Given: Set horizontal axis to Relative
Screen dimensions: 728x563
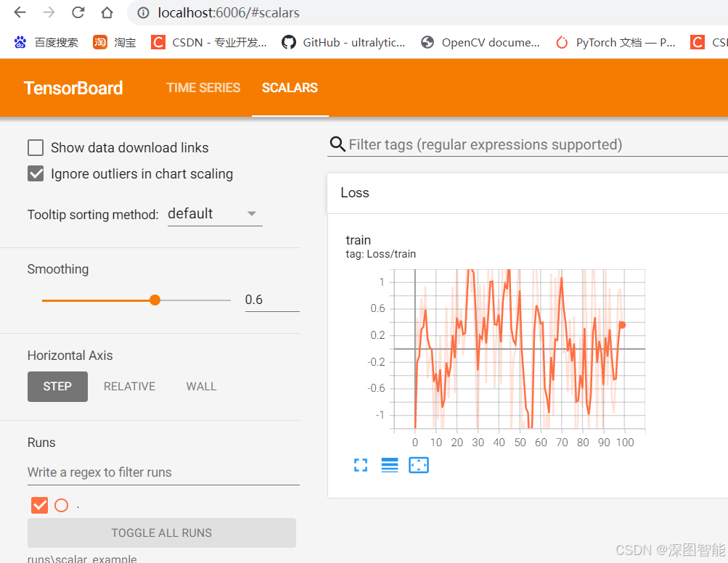Looking at the screenshot, I should 129,387.
